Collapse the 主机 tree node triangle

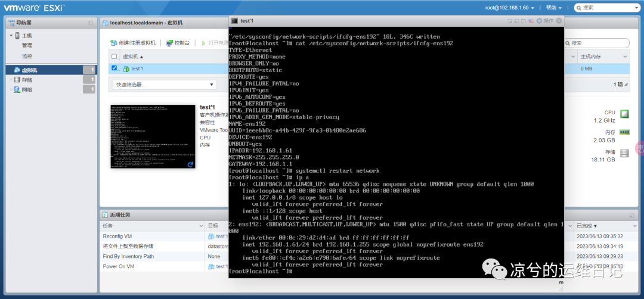pos(11,36)
